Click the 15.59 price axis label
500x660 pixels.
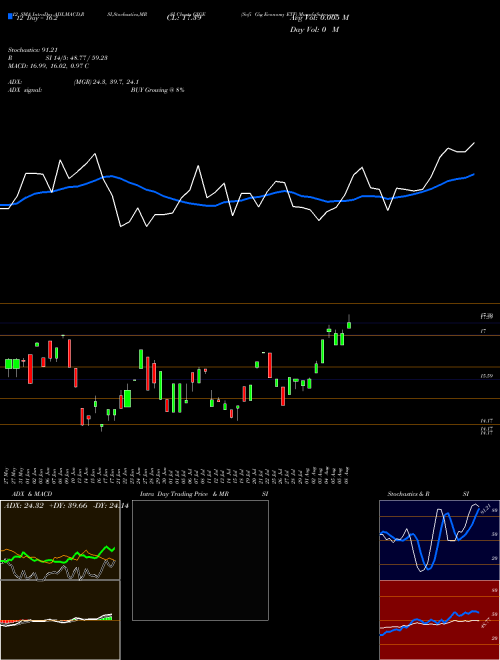487,376
